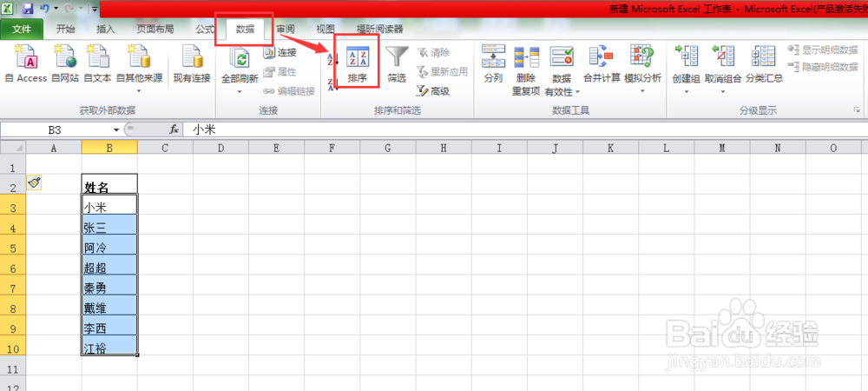This screenshot has width=868, height=391.
Task: Open 模拟分析 what-if analysis icon
Action: [x=642, y=56]
